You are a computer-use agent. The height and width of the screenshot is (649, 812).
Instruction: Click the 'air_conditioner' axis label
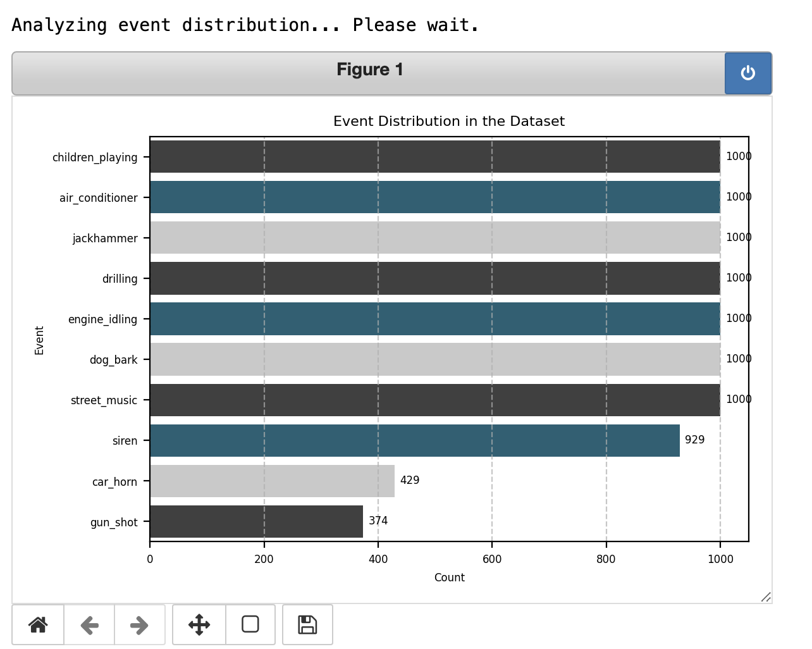(x=99, y=198)
